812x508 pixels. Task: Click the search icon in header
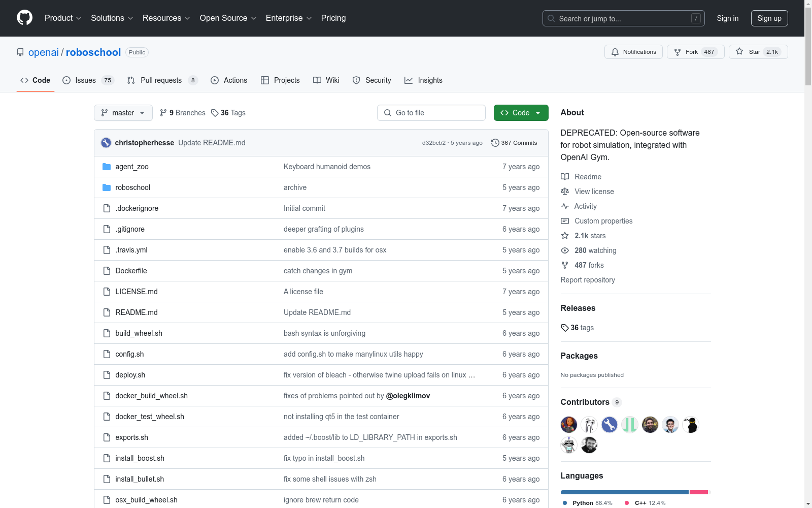coord(551,18)
